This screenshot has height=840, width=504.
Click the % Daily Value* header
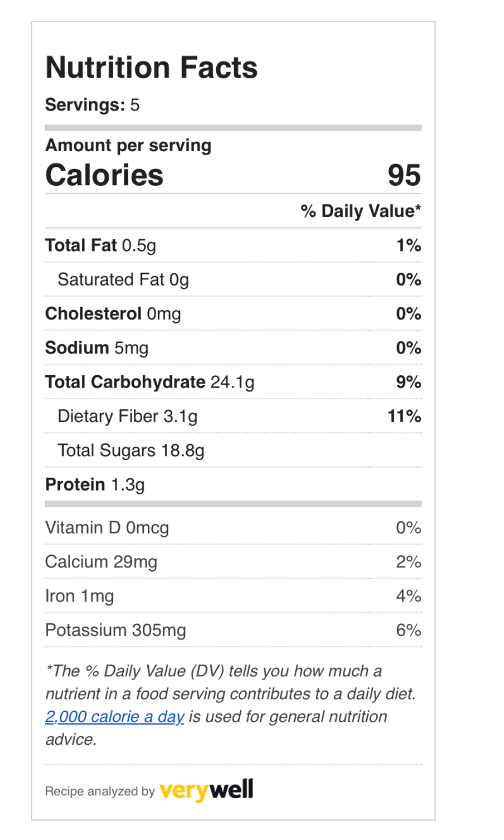pos(361,211)
